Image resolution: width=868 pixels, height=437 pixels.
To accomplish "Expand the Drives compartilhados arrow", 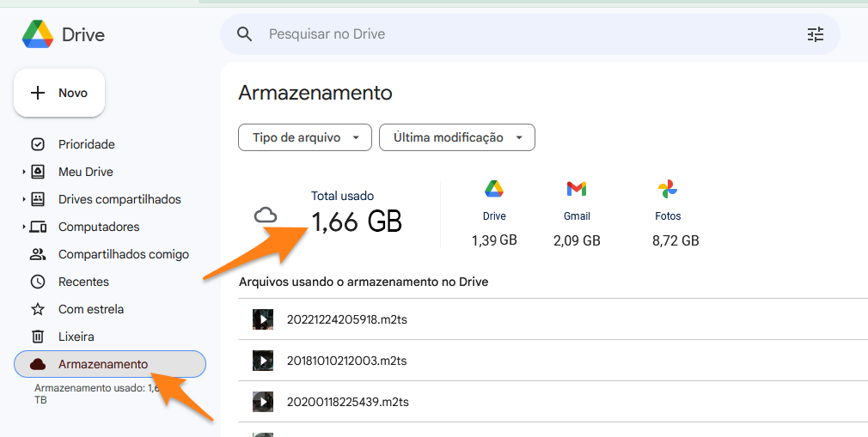I will pyautogui.click(x=24, y=199).
